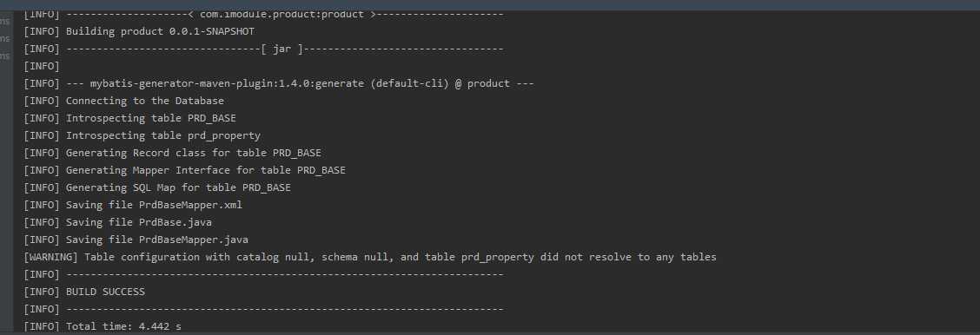Click the 'Generating SQL Map' log line
The height and width of the screenshot is (335, 980).
pyautogui.click(x=157, y=187)
